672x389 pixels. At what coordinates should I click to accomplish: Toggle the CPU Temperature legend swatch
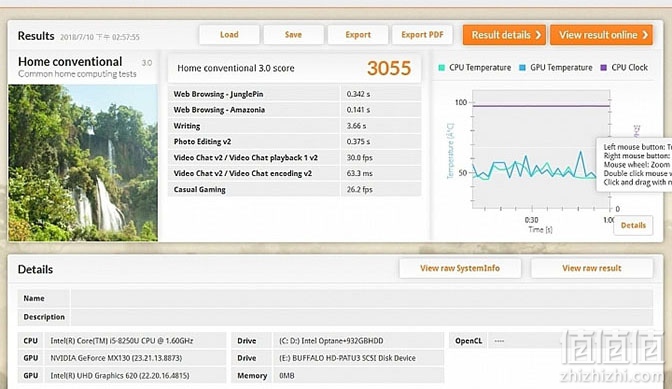(x=441, y=68)
